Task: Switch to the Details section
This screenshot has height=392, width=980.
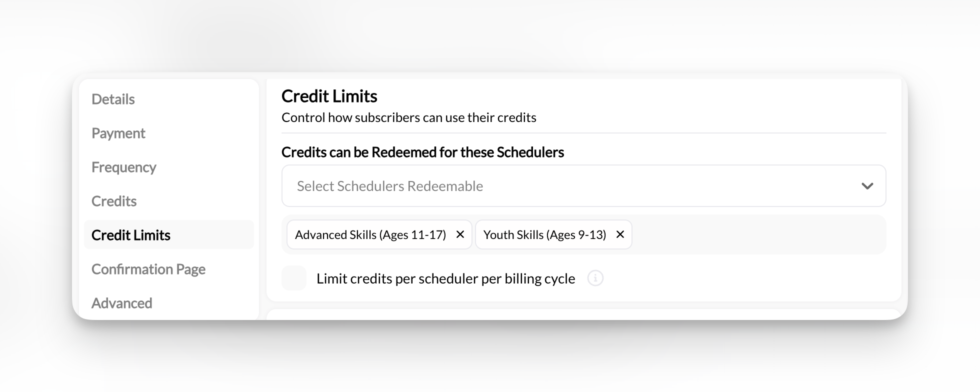Action: [113, 99]
